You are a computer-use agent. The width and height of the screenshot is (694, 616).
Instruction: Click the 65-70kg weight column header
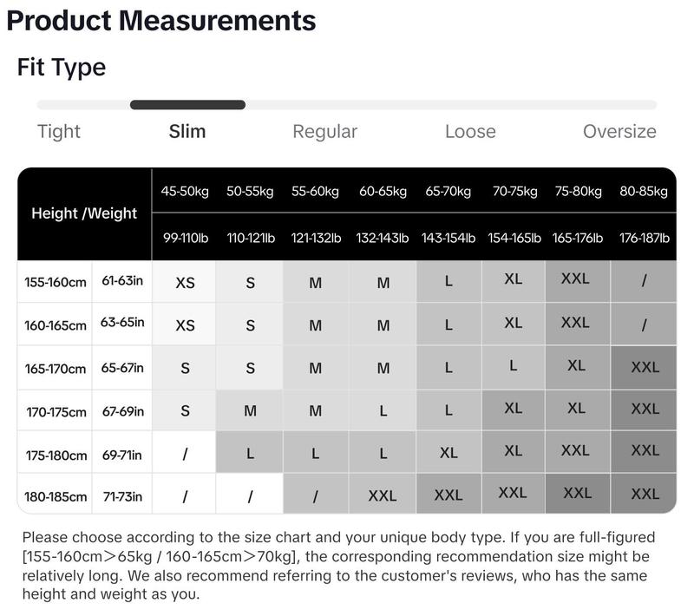pos(448,192)
